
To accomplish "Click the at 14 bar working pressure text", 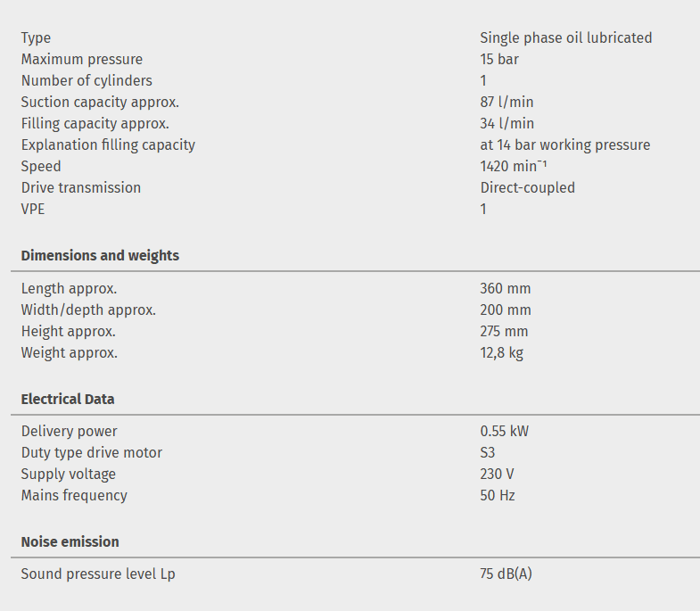I will (564, 144).
